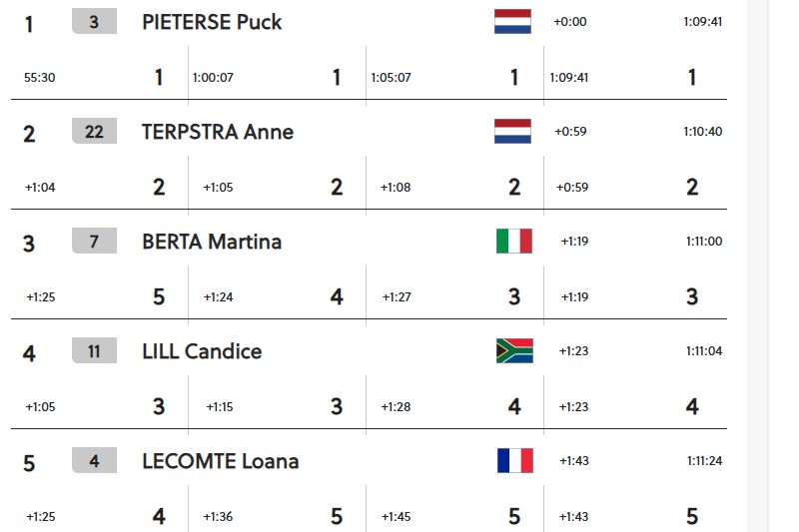
Task: Click the South African flag beside LILL Candice
Action: pyautogui.click(x=514, y=351)
